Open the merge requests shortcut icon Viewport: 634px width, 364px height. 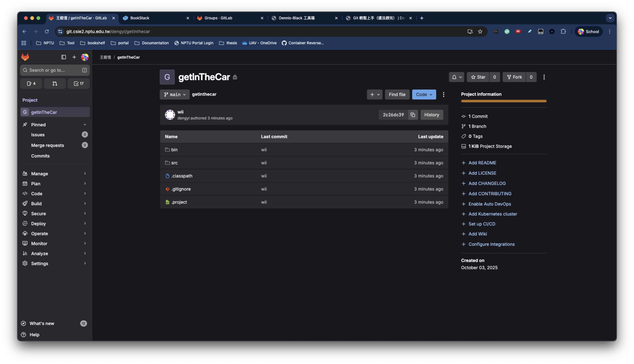55,83
